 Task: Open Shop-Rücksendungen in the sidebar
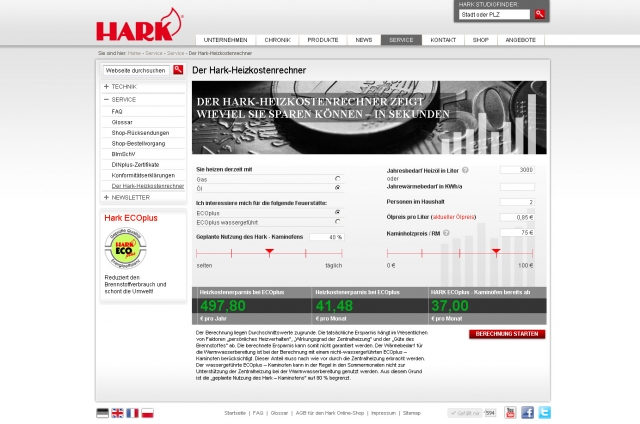click(x=140, y=133)
